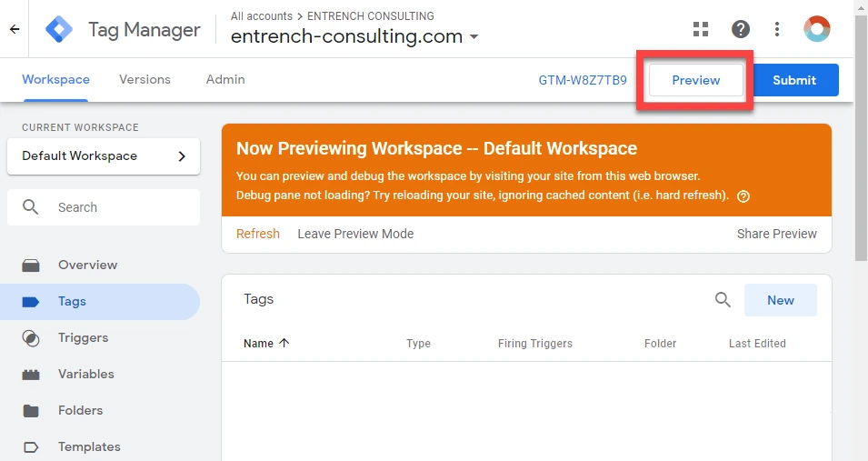This screenshot has height=461, width=868.
Task: Click the sidebar Search input field
Action: (104, 207)
